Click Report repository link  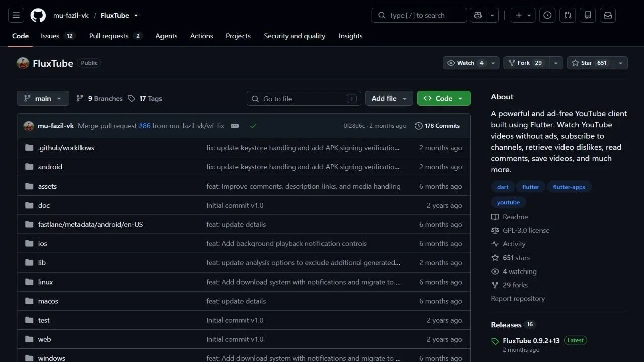click(x=518, y=298)
